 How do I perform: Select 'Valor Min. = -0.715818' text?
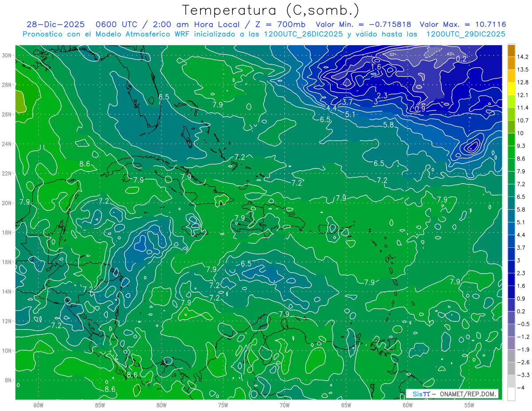tap(363, 24)
